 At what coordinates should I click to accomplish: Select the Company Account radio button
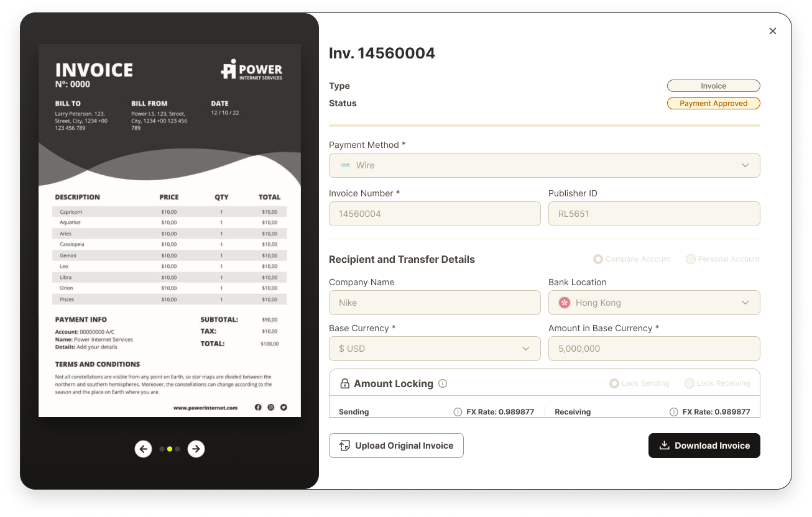[x=597, y=259]
